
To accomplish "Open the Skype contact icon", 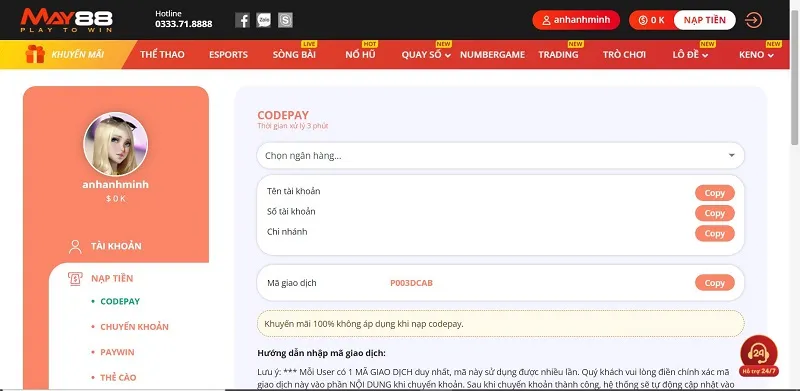I will click(286, 20).
